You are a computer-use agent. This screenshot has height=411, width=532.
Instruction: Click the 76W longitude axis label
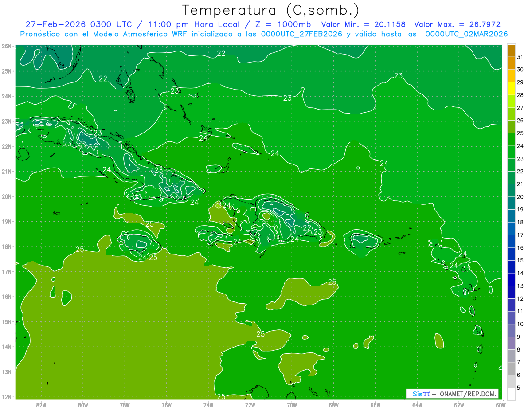tap(166, 405)
